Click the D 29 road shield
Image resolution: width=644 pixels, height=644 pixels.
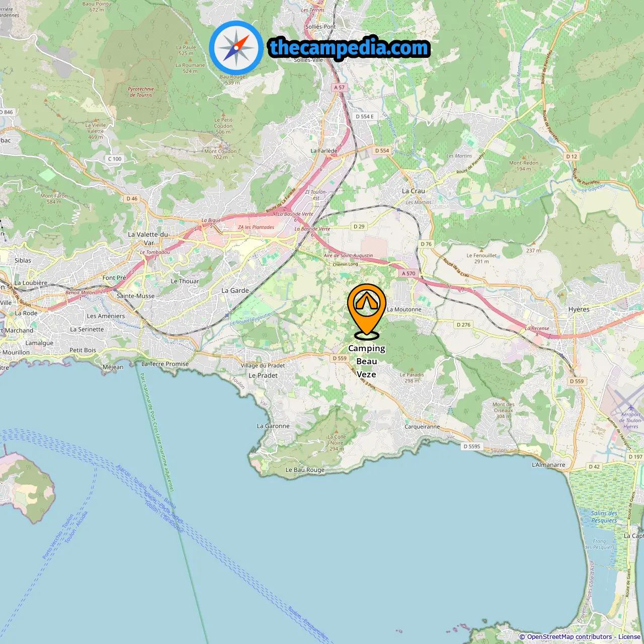(x=359, y=226)
